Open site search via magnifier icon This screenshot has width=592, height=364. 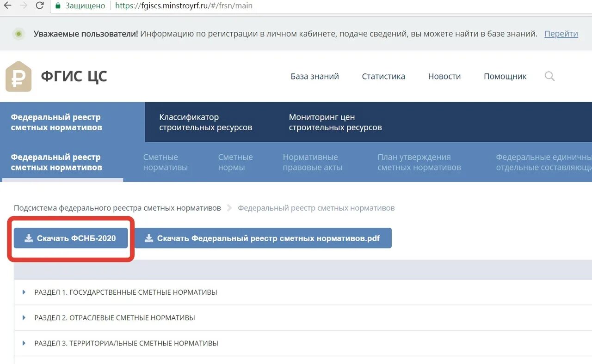(x=549, y=76)
